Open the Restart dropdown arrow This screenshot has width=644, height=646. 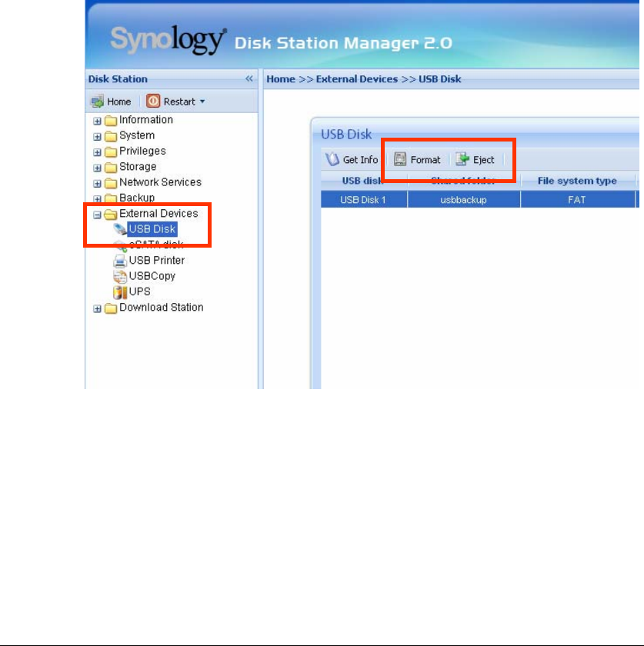click(202, 102)
